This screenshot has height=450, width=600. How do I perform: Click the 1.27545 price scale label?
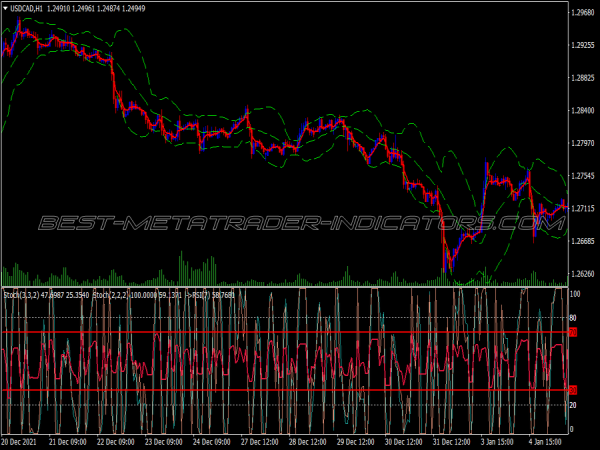pyautogui.click(x=582, y=176)
